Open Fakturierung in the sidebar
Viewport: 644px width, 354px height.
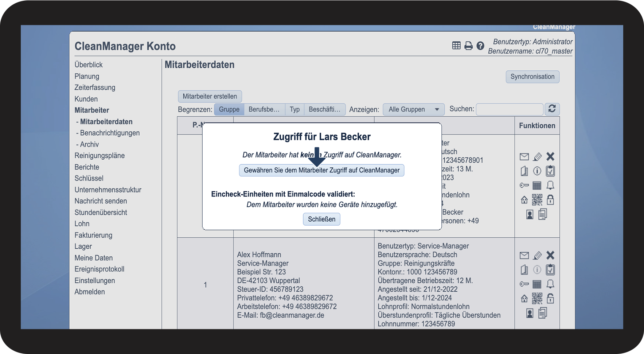[93, 235]
